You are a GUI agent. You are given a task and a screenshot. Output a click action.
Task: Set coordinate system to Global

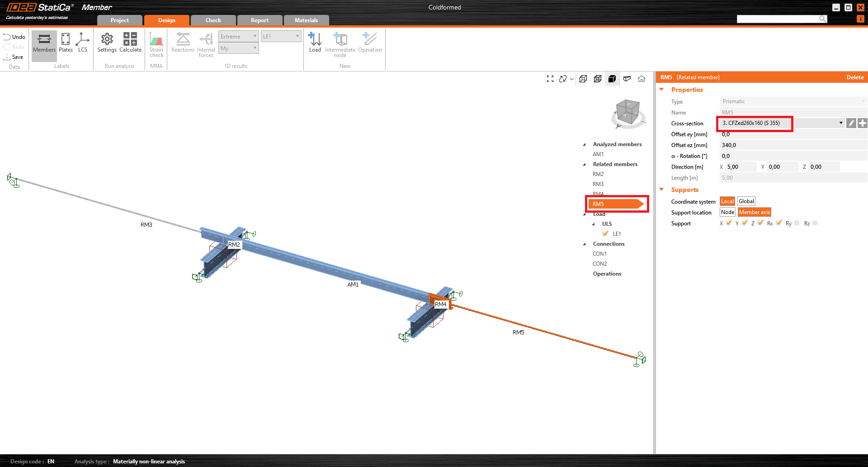[x=746, y=201]
